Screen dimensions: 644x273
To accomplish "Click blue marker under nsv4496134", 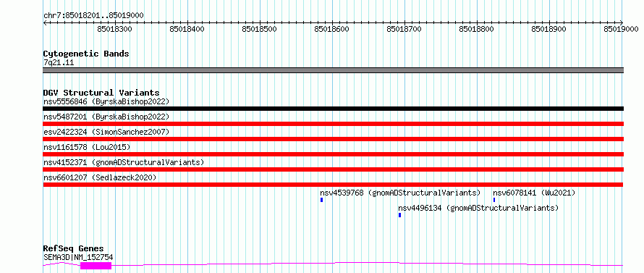I will pyautogui.click(x=399, y=215).
